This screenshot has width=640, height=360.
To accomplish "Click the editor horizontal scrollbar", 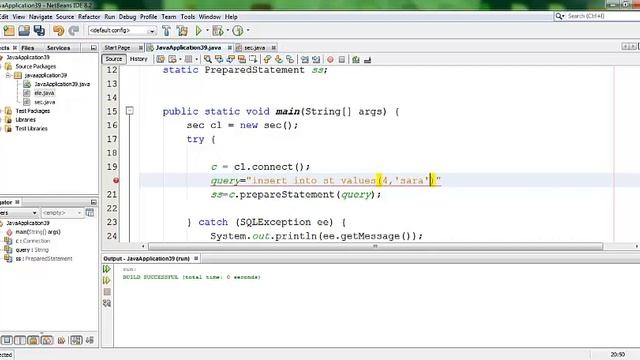I will click(x=376, y=246).
